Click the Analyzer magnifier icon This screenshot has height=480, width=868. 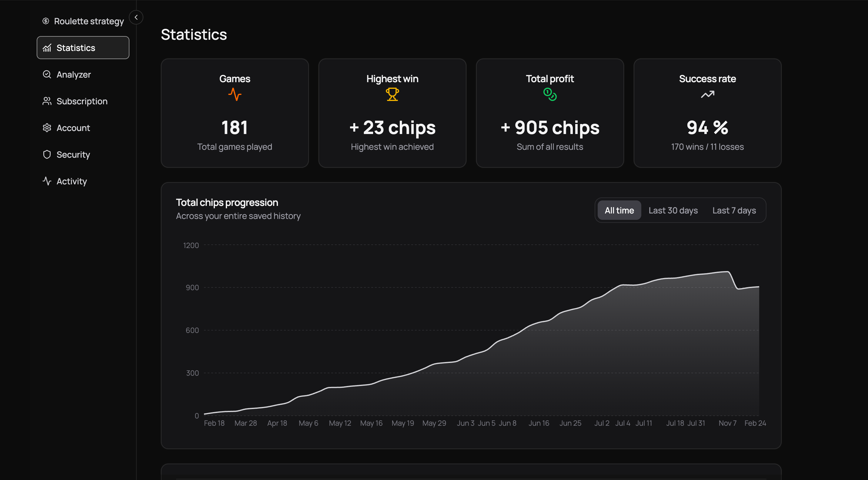click(x=47, y=74)
